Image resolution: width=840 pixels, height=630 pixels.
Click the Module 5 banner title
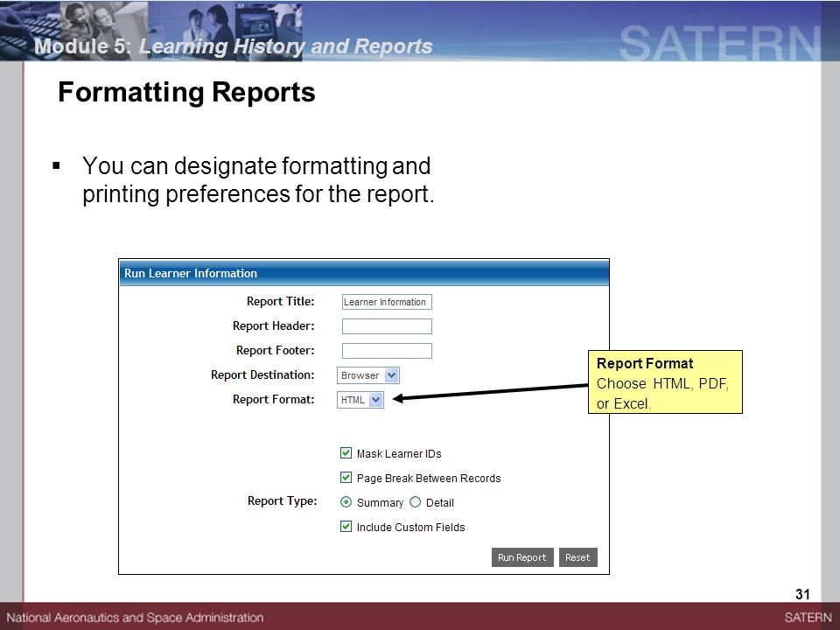[233, 46]
